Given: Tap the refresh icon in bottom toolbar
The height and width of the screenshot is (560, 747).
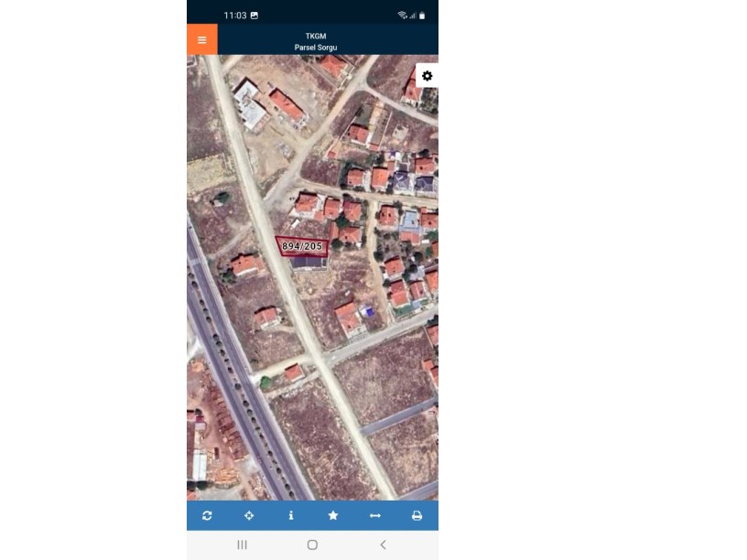Looking at the screenshot, I should click(x=207, y=515).
